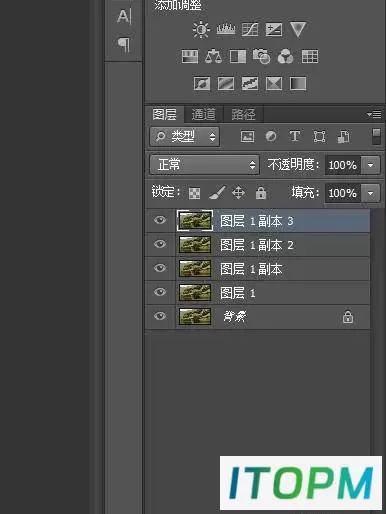Toggle the layer filtering switch
This screenshot has height=514, width=386.
coord(376,137)
